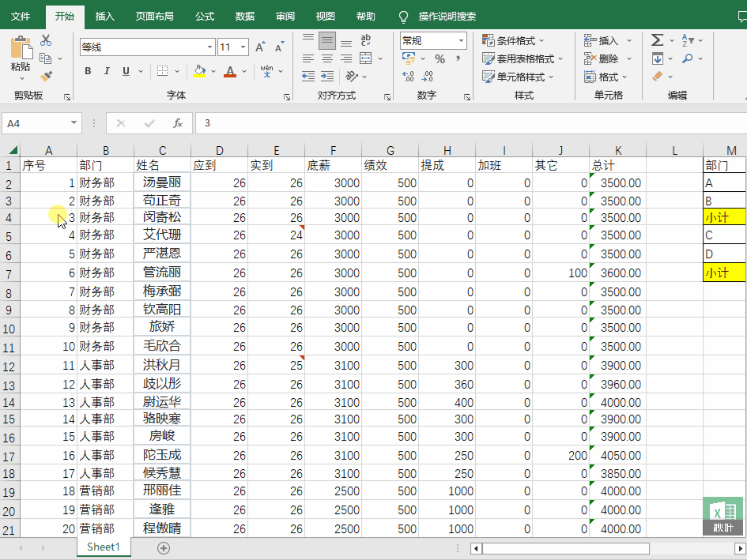Switch to 页面布局 tab

(x=155, y=16)
